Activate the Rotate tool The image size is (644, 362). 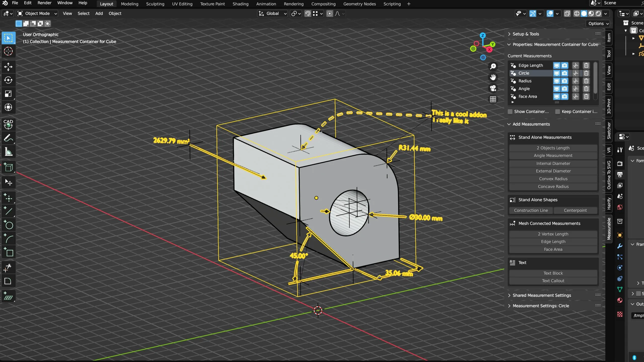coord(8,80)
